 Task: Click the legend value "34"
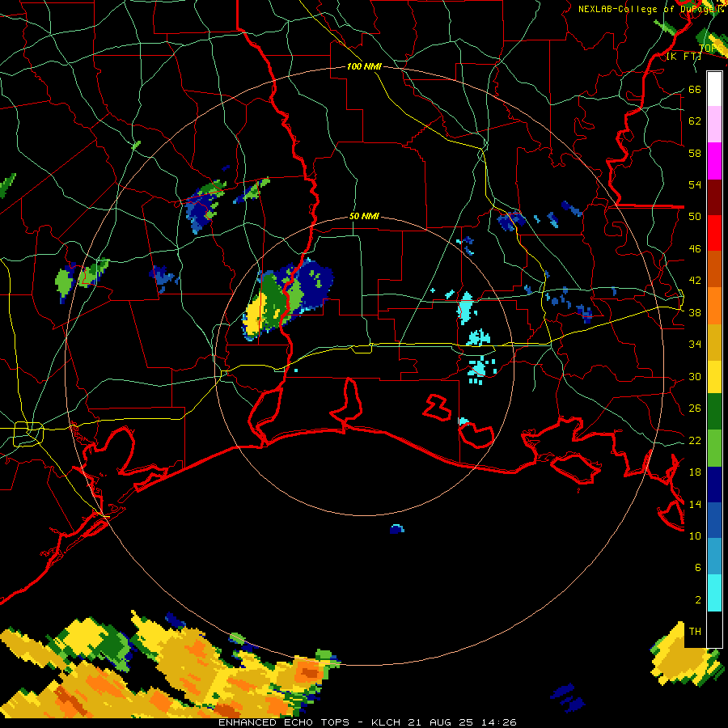[695, 345]
